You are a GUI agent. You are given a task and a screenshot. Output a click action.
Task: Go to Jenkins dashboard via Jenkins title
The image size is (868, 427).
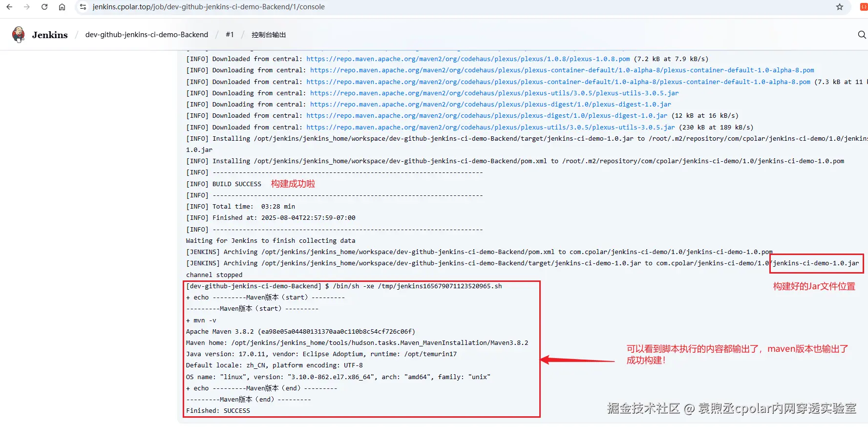click(50, 35)
